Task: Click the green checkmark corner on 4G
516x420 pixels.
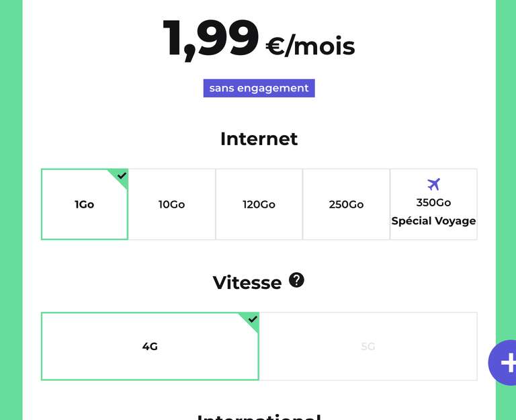Action: click(252, 319)
